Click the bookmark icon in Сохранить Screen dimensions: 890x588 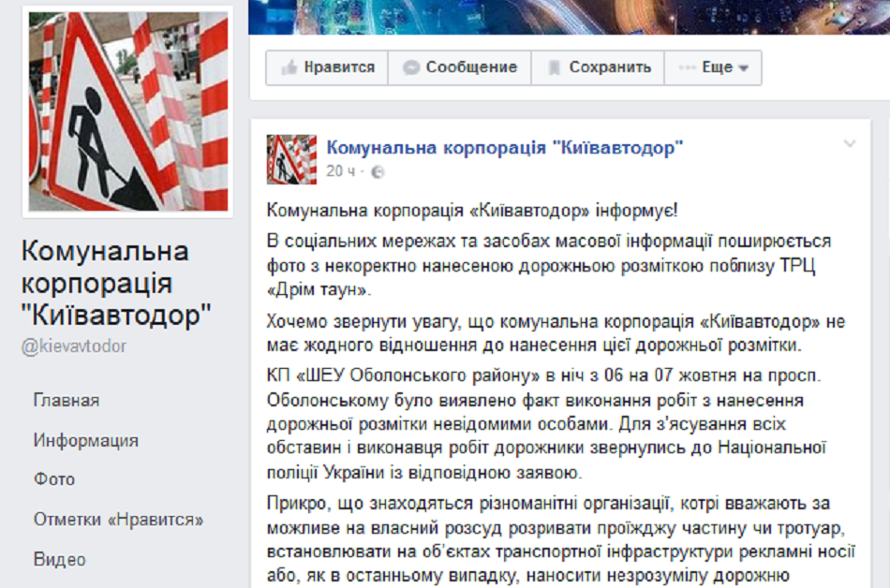coord(554,68)
